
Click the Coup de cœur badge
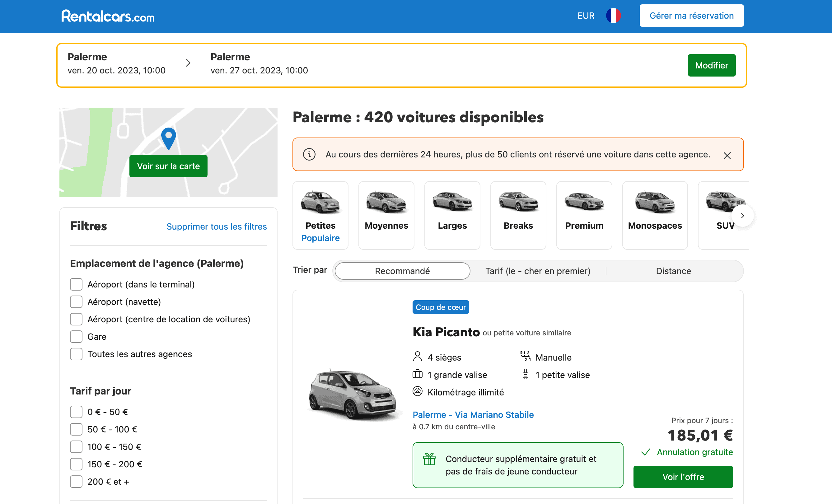440,307
